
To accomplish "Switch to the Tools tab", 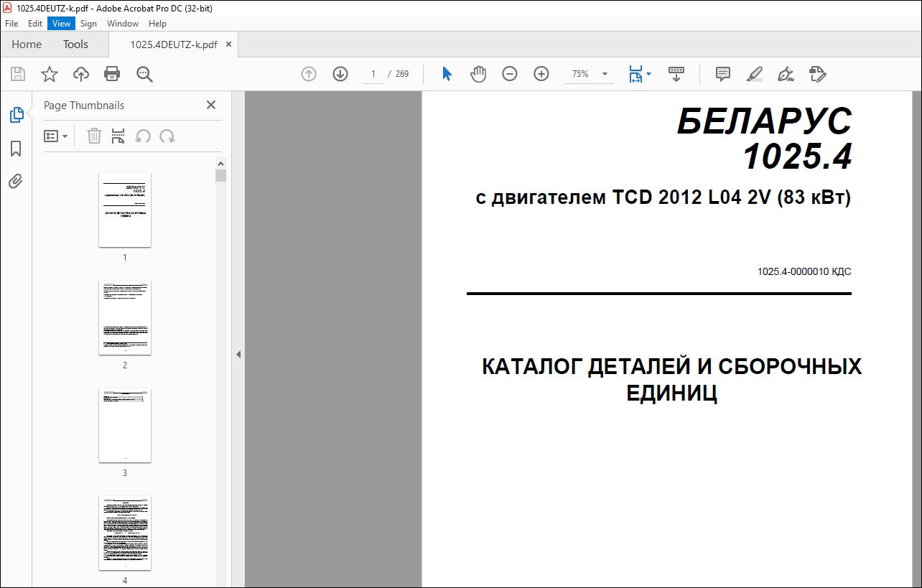I will (75, 45).
